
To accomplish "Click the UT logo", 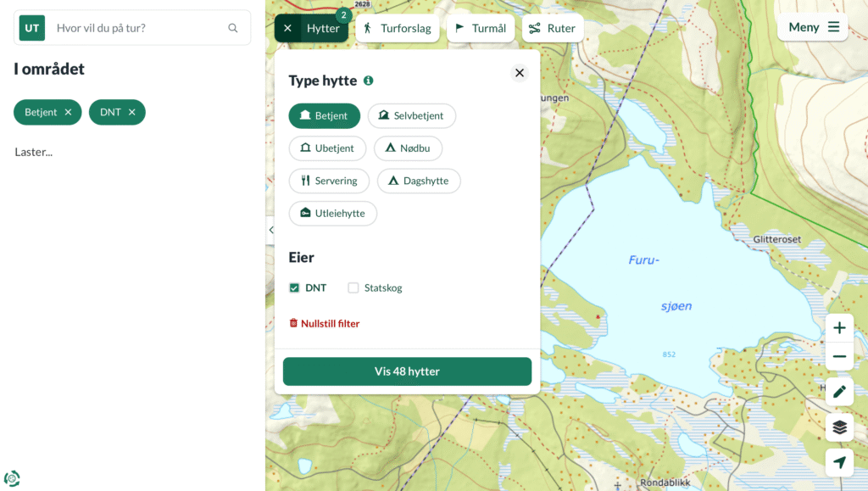I will coord(32,28).
